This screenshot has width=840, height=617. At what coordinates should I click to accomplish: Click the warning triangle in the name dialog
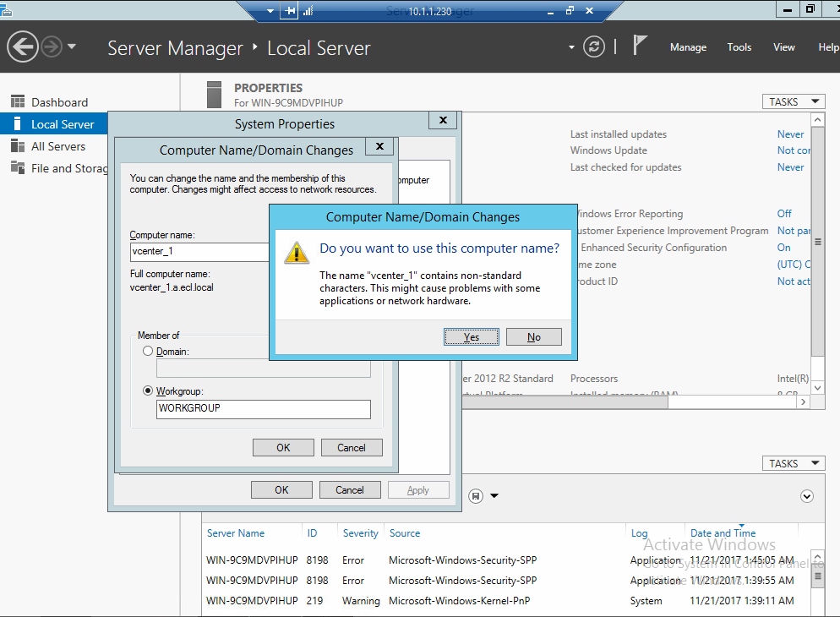pos(297,253)
